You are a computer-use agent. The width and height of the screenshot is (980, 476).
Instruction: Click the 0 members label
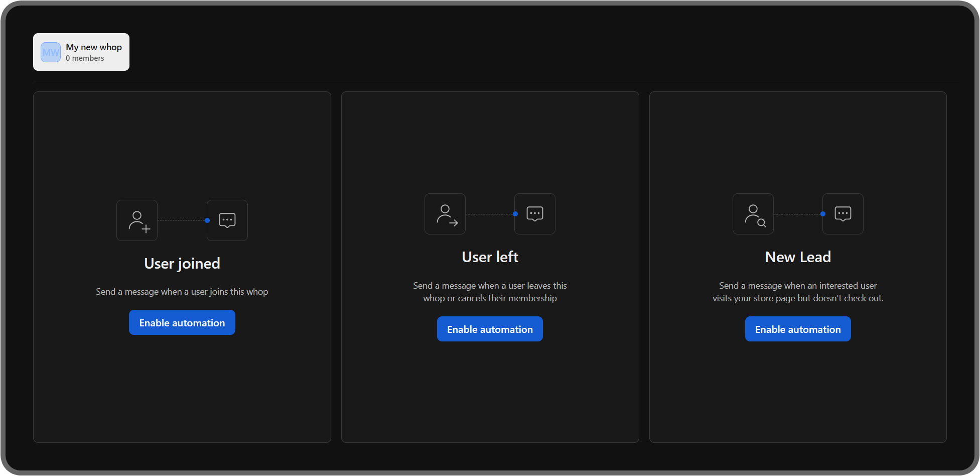coord(84,58)
